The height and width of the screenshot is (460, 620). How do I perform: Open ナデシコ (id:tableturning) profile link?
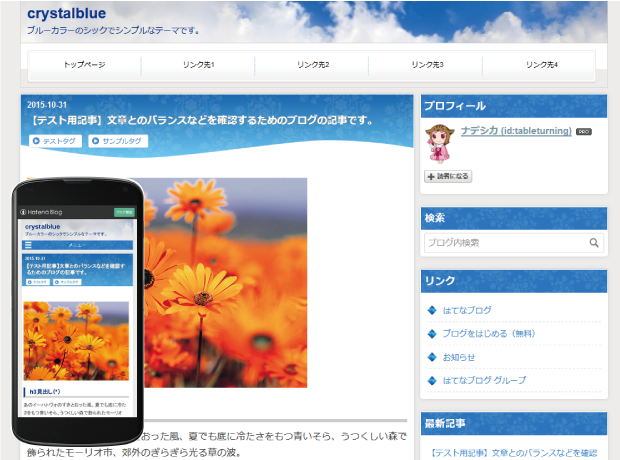tap(516, 131)
